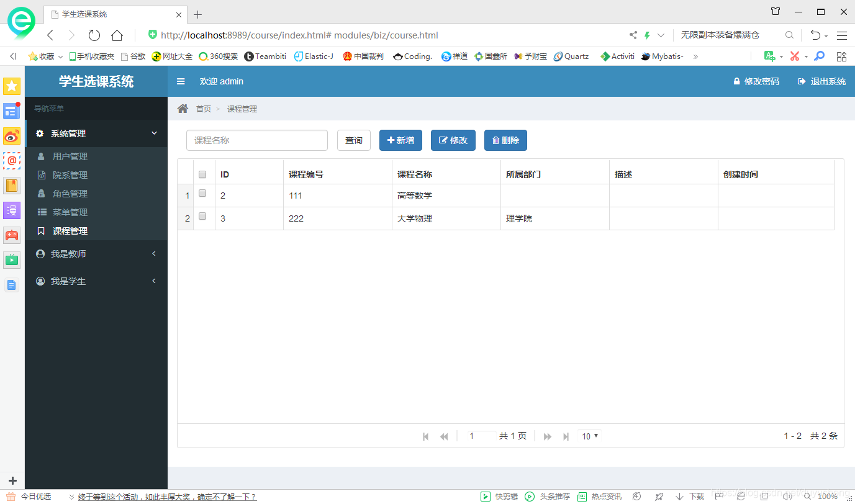Check the row for 大学物理
Viewport: 855px width, 504px height.
click(x=202, y=217)
